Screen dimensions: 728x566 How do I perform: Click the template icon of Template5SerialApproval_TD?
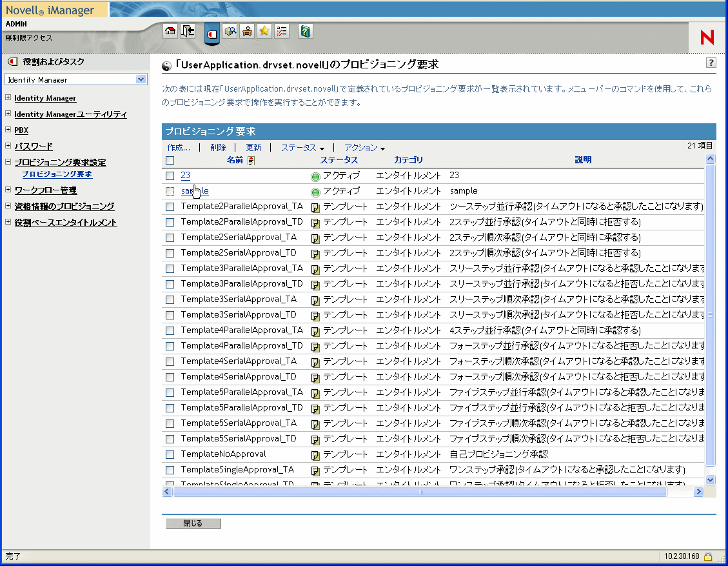(x=315, y=440)
